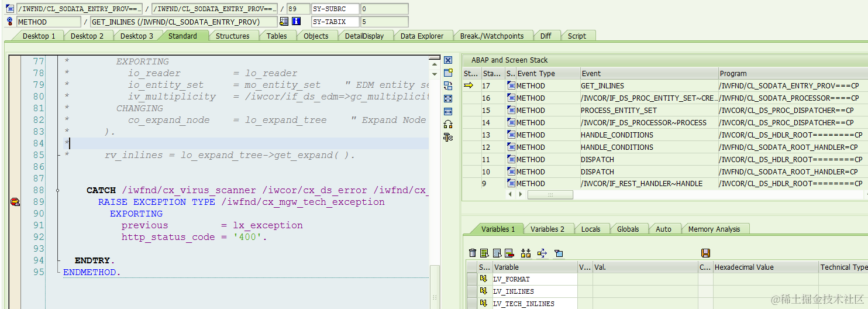Viewport: 868px width, 309px height.
Task: Click the Program column header in stack table
Action: [x=793, y=73]
